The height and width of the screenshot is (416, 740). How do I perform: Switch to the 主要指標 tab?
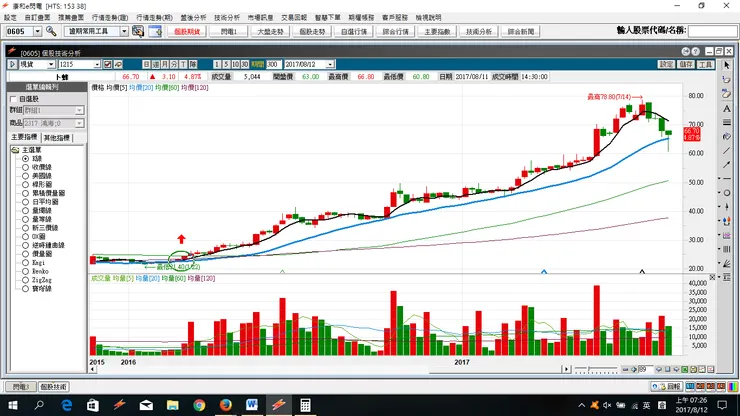[24, 137]
